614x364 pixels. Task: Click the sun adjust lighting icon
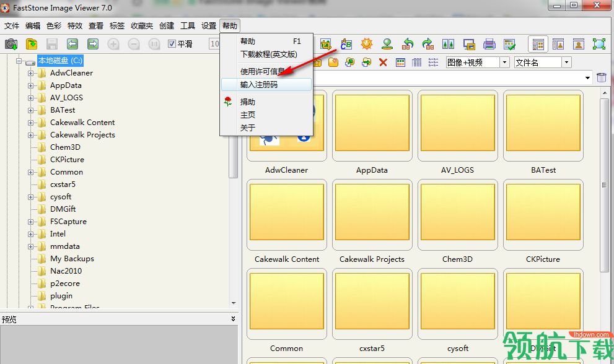(367, 44)
